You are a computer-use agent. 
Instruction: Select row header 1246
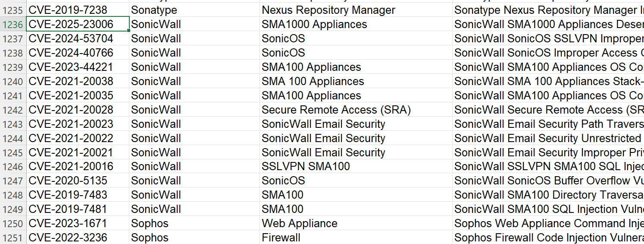pyautogui.click(x=13, y=166)
